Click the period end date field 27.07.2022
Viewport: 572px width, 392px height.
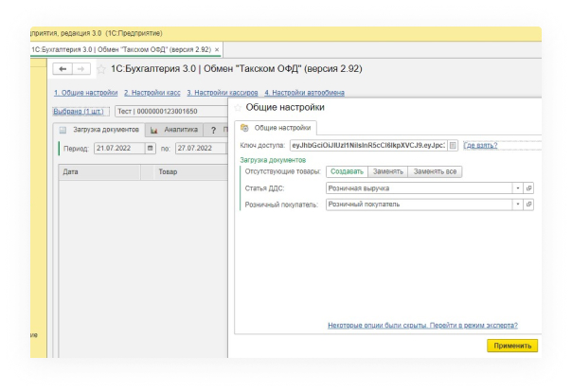(x=201, y=149)
